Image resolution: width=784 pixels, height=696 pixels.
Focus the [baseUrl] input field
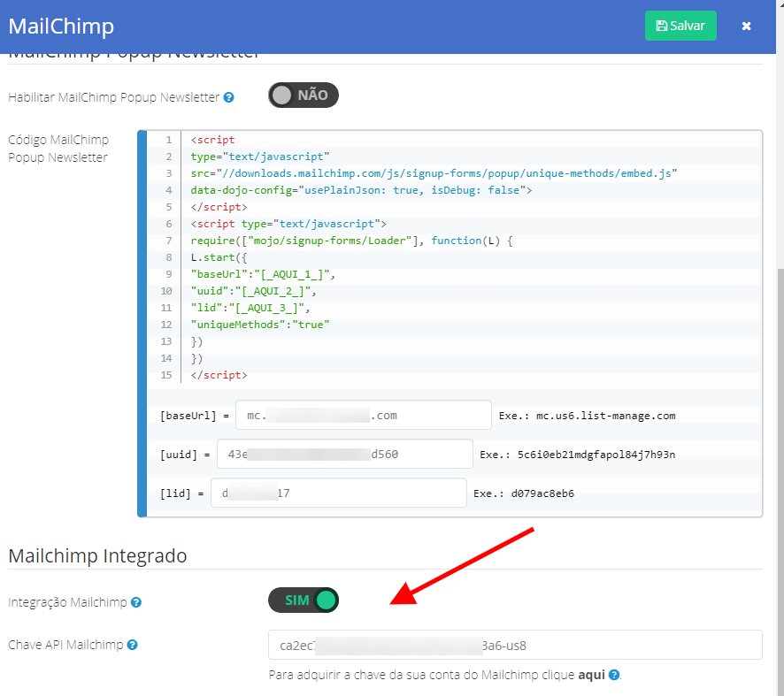(x=364, y=415)
